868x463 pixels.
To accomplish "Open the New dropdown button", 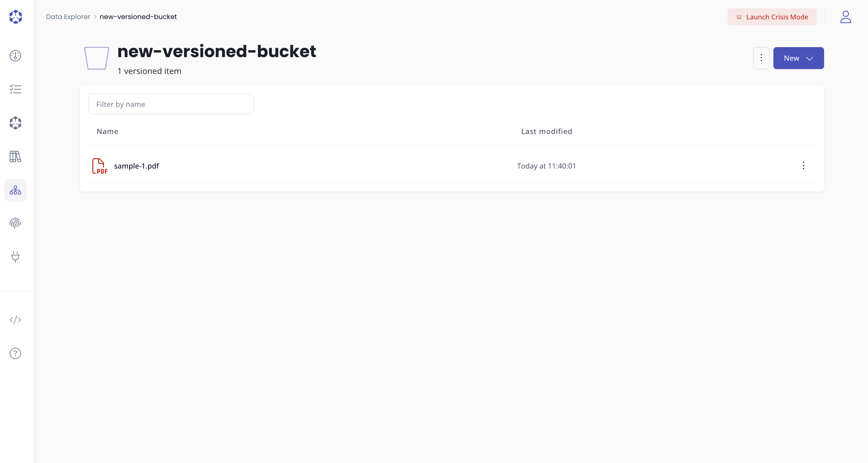I will [x=798, y=58].
